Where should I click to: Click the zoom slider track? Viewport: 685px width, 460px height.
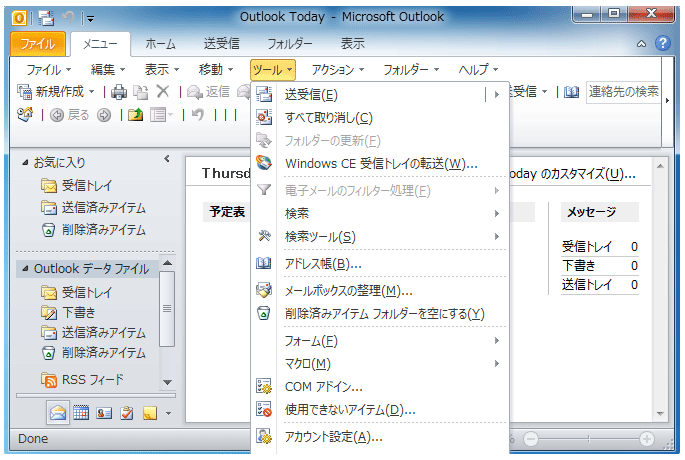[x=588, y=439]
